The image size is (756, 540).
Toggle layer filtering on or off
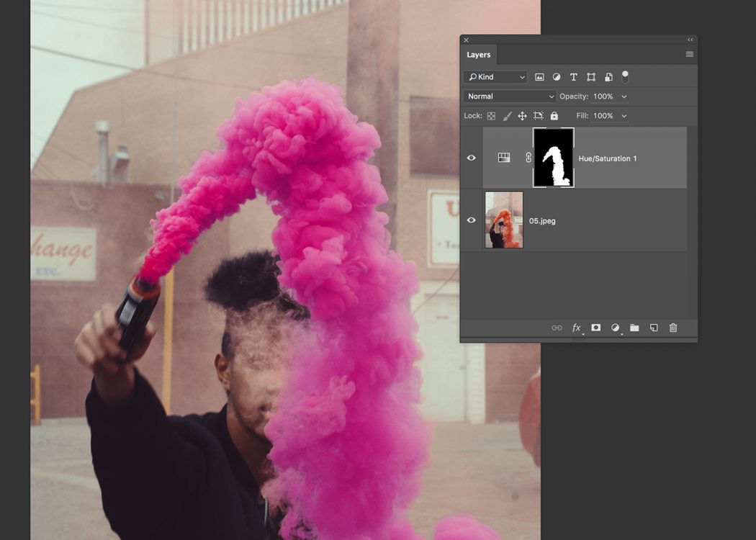tap(625, 76)
